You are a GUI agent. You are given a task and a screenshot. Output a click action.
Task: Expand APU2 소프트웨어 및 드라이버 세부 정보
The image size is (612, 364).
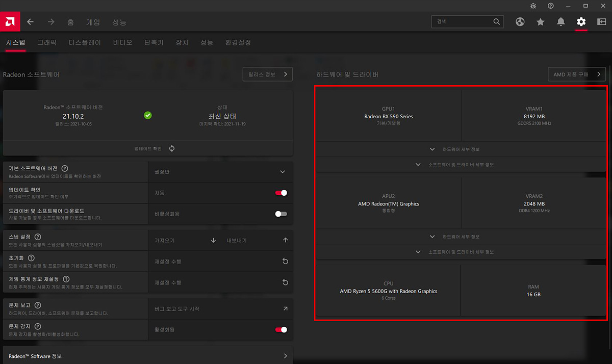(461, 252)
